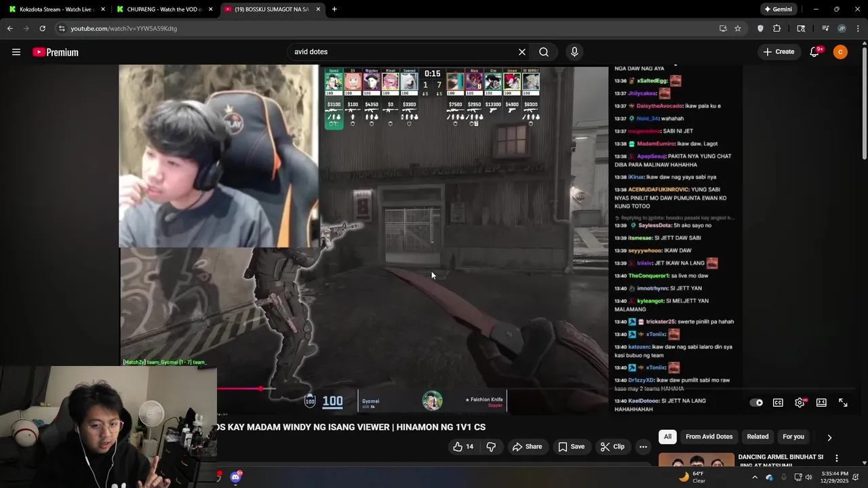Open weather widget 64°F Clear
The height and width of the screenshot is (488, 868).
tap(692, 477)
